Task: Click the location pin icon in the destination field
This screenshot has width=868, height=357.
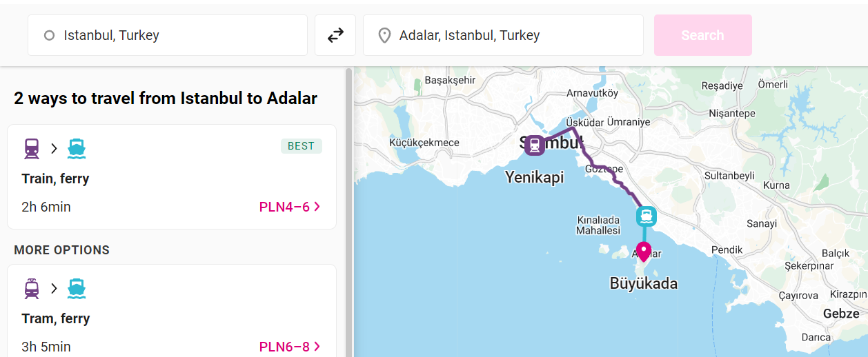Action: [385, 35]
